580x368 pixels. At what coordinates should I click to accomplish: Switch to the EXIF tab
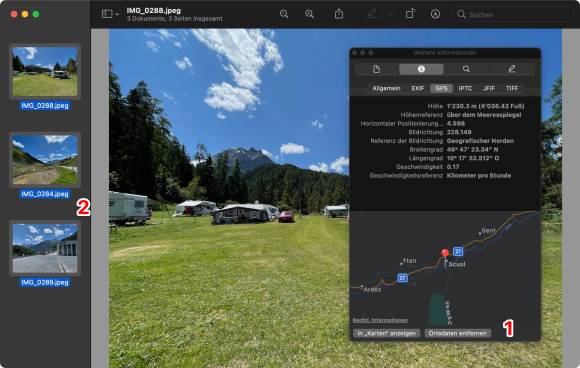tap(418, 88)
